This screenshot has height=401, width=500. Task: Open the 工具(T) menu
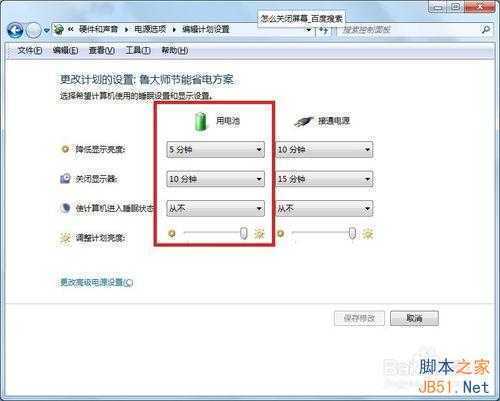pos(138,51)
